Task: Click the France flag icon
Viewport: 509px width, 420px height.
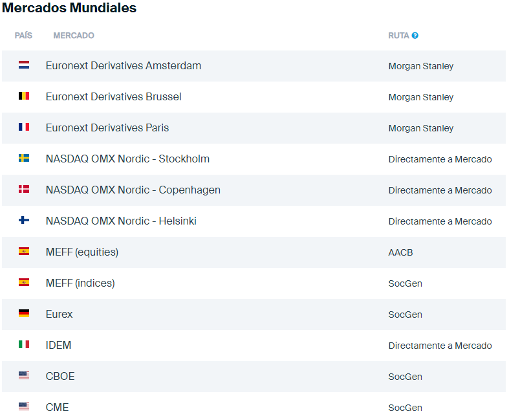Action: [24, 127]
